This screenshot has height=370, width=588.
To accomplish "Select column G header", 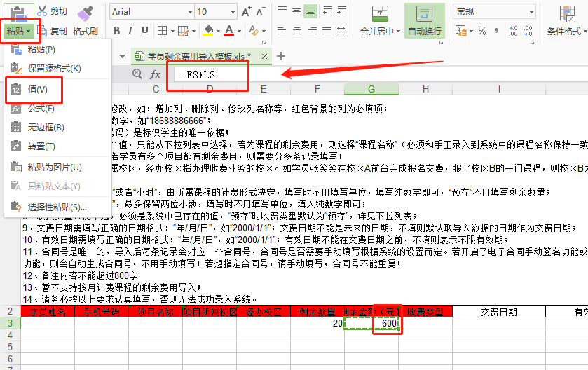I will click(x=371, y=89).
